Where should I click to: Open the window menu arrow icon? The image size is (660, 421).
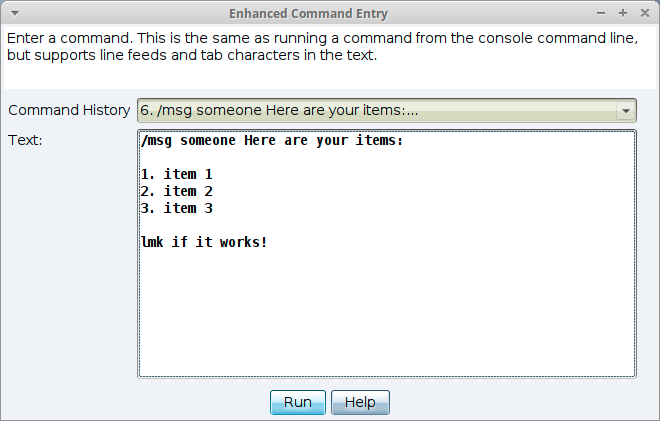click(11, 14)
